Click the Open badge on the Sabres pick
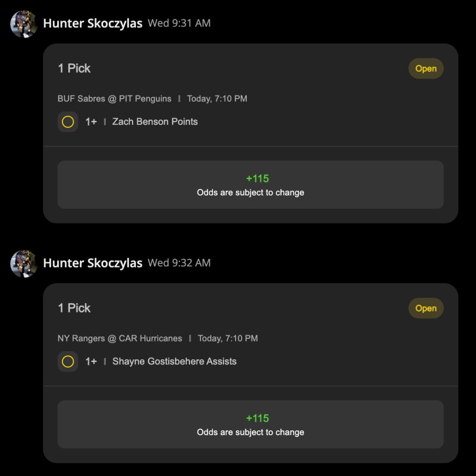The height and width of the screenshot is (476, 476). [426, 68]
